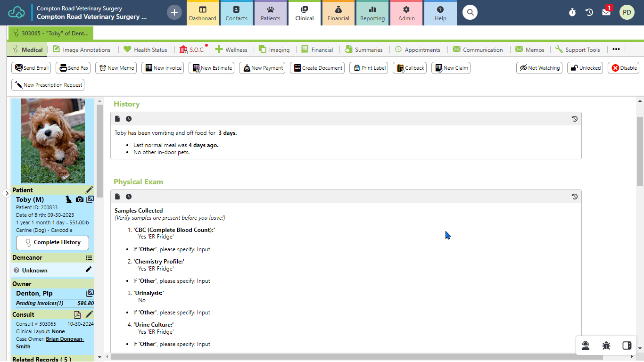Open owner Denton, Pip in new window
This screenshot has height=362, width=644.
(x=90, y=293)
